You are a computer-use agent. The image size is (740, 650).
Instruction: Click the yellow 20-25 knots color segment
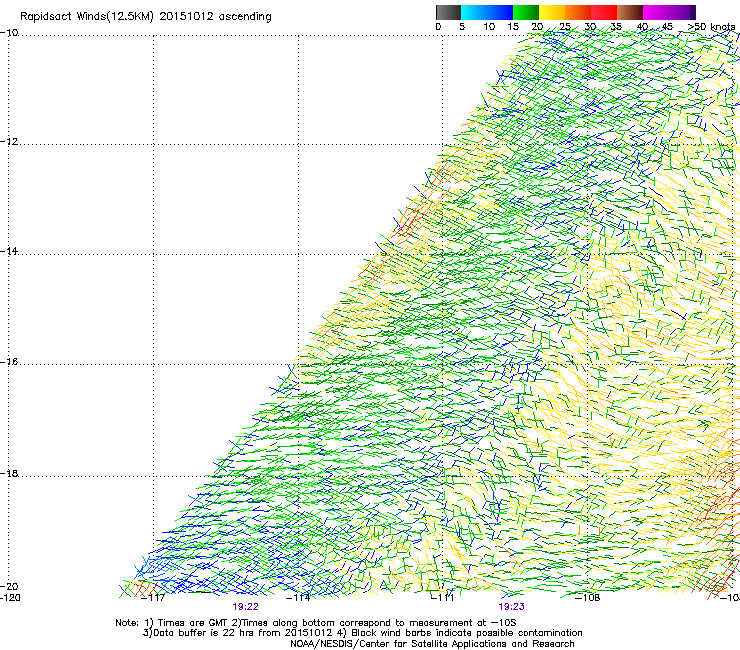tap(552, 12)
